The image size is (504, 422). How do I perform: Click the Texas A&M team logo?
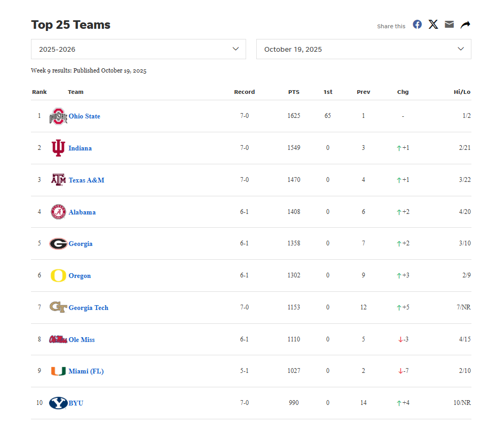tap(58, 180)
